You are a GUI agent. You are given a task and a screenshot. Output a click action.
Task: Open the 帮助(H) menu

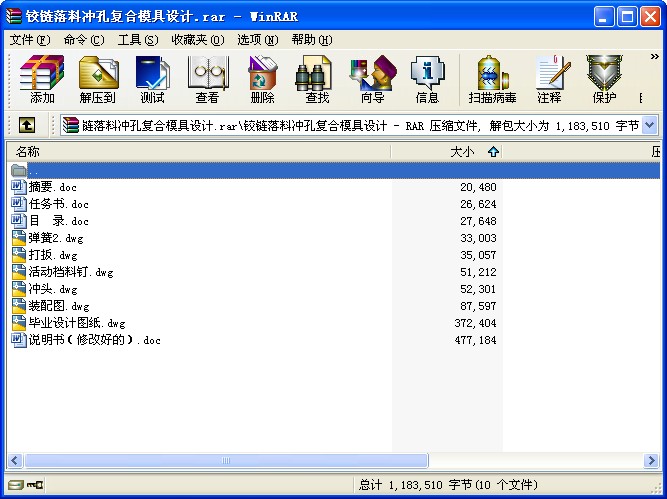pos(312,40)
